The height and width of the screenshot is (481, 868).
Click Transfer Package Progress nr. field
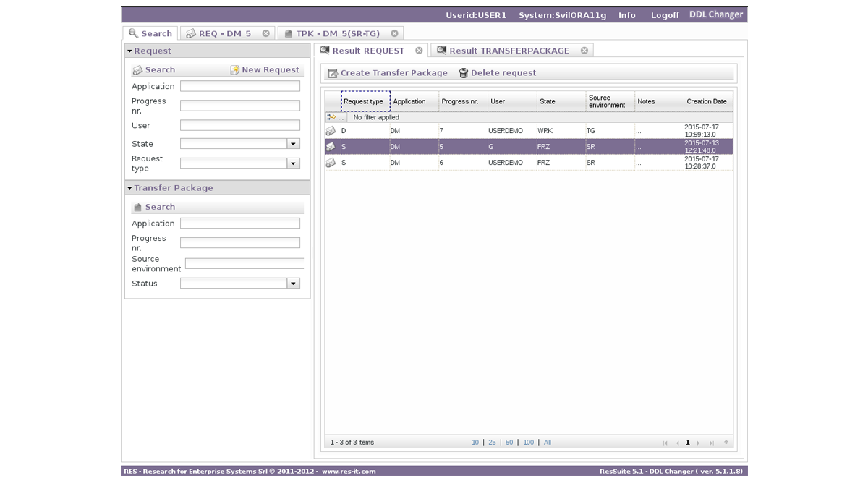coord(240,243)
